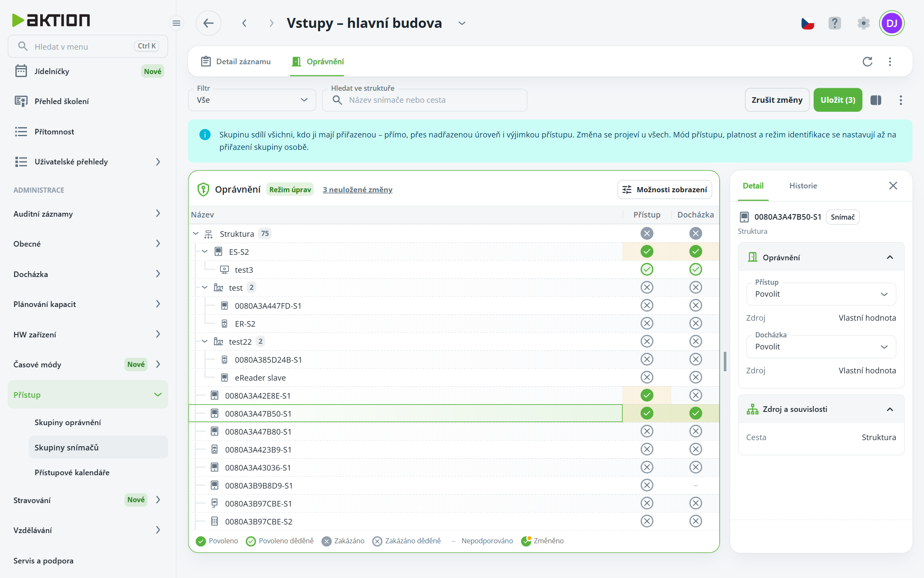Collapse the Struktura tree root node
The height and width of the screenshot is (578, 924).
tap(196, 234)
